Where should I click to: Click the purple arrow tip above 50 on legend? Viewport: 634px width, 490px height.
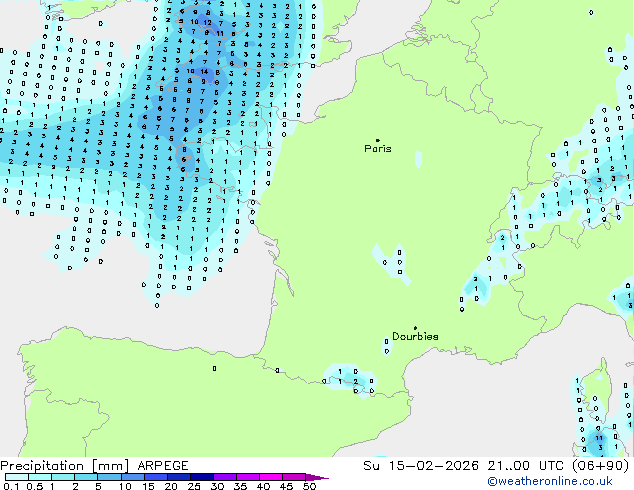point(317,478)
